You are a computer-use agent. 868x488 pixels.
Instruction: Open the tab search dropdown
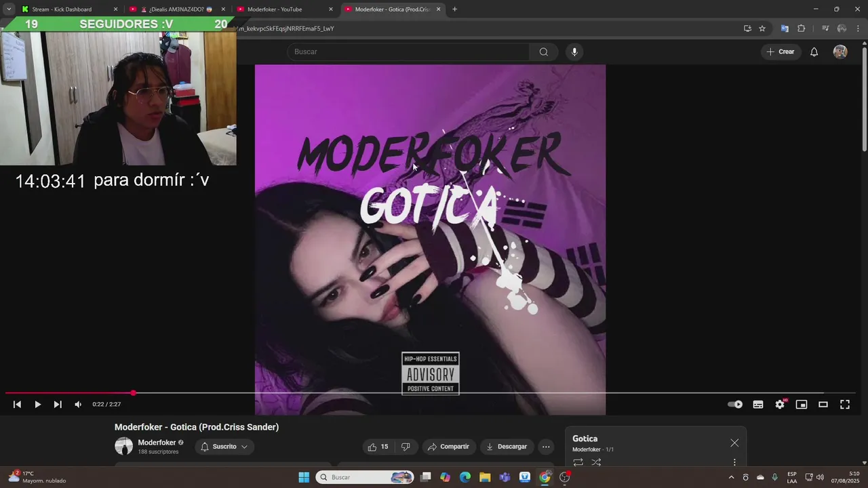point(8,9)
